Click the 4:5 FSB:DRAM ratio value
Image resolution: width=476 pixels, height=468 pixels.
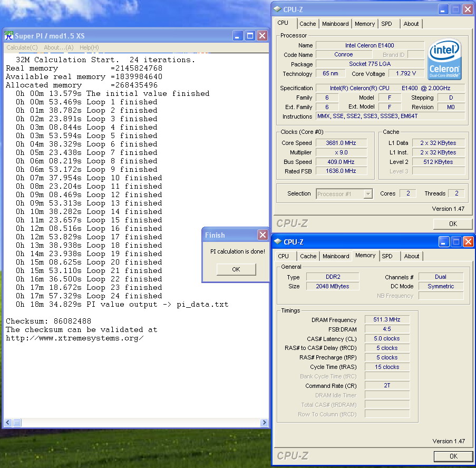tap(387, 329)
